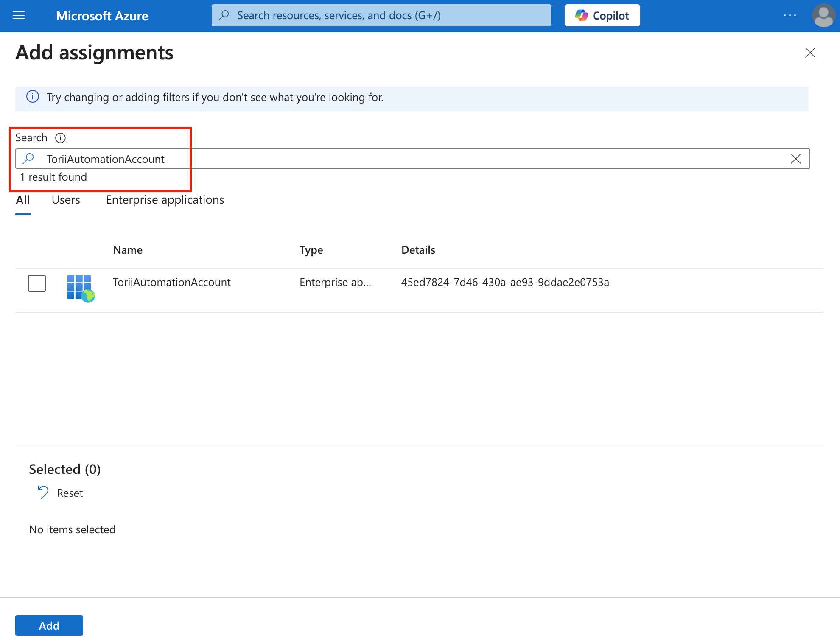Click the magnifier icon in assignment search
Image resolution: width=840 pixels, height=644 pixels.
coord(28,159)
